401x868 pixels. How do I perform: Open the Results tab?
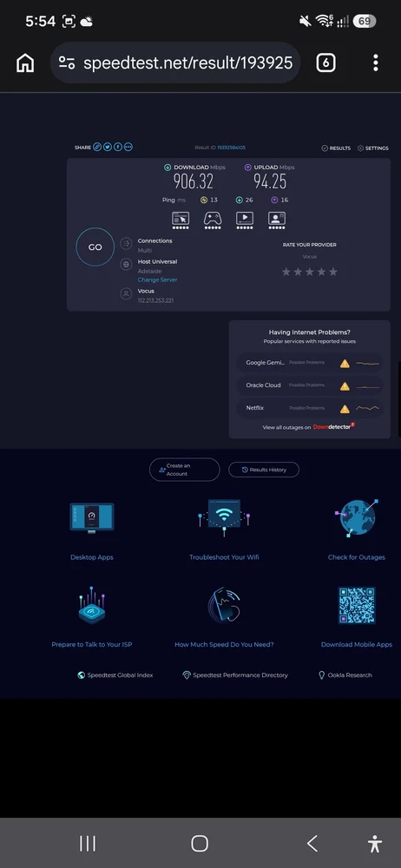click(x=336, y=148)
